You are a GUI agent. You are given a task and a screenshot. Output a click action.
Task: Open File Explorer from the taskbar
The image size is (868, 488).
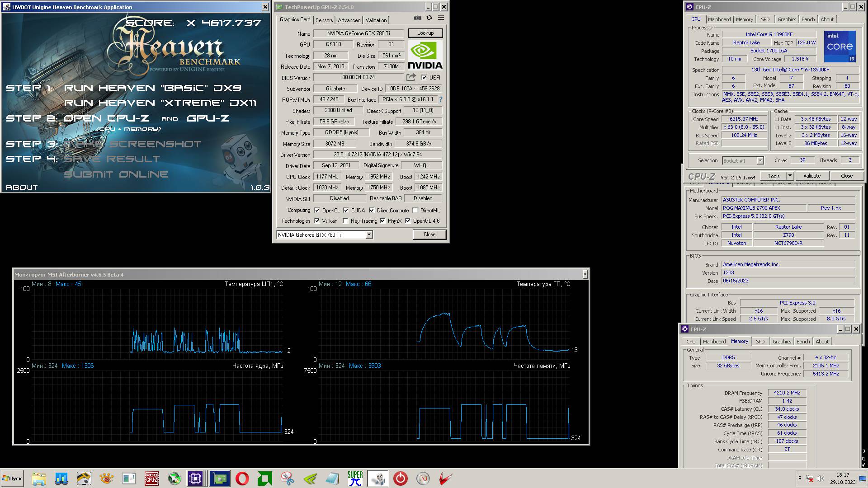pyautogui.click(x=39, y=479)
